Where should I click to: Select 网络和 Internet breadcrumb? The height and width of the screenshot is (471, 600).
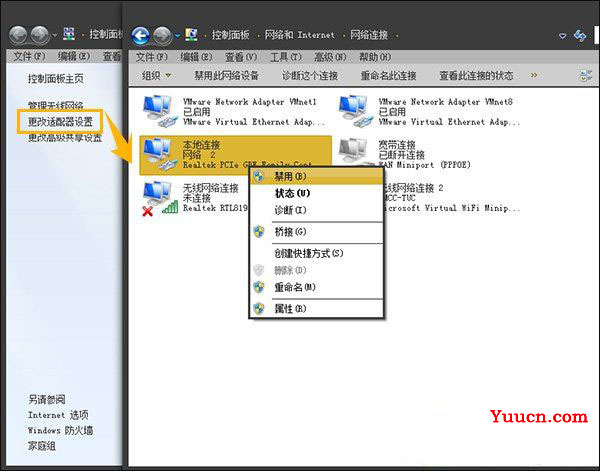point(300,35)
